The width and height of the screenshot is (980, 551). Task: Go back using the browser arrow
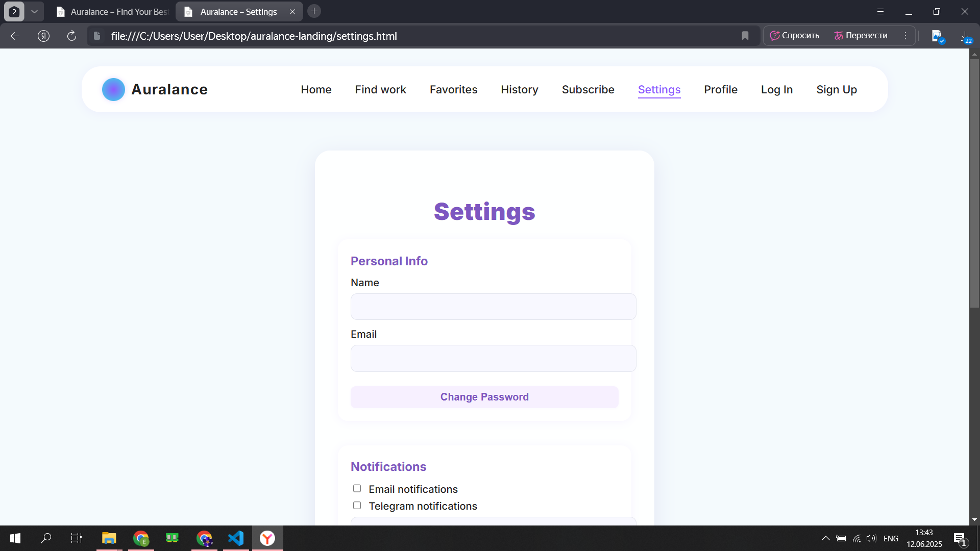click(15, 36)
